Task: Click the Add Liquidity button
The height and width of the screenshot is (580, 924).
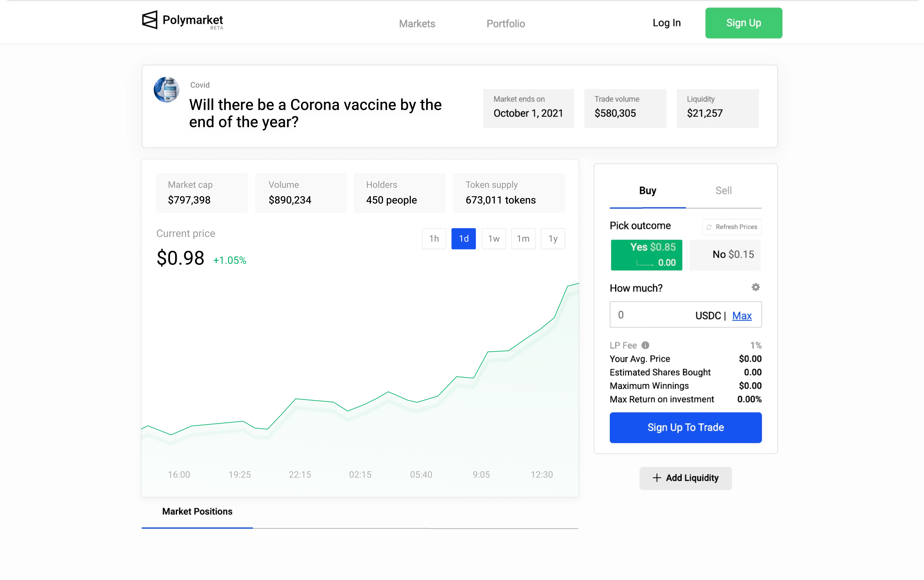Action: [x=685, y=478]
